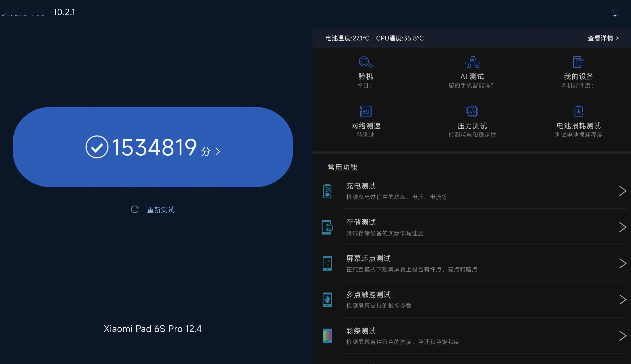Image resolution: width=631 pixels, height=364 pixels.
Task: Open the 验机 device verification icon
Action: tap(366, 62)
